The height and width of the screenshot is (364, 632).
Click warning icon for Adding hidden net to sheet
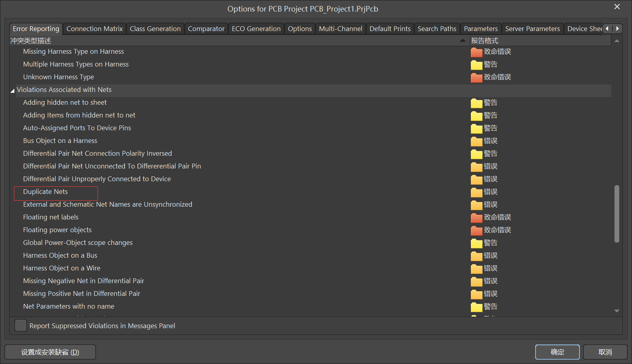click(x=476, y=103)
